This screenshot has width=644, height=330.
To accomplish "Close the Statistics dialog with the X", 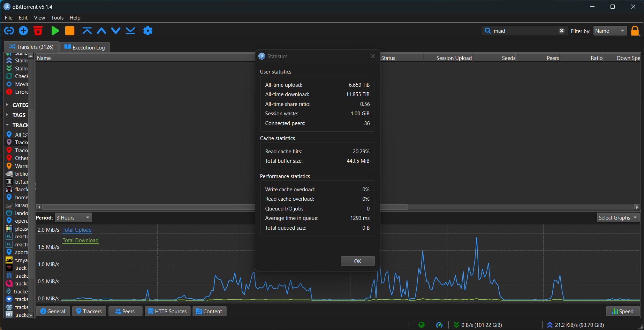I will coord(373,56).
